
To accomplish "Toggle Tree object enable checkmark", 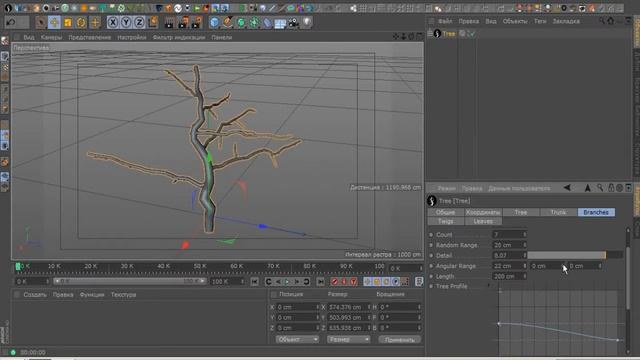I will (x=472, y=34).
